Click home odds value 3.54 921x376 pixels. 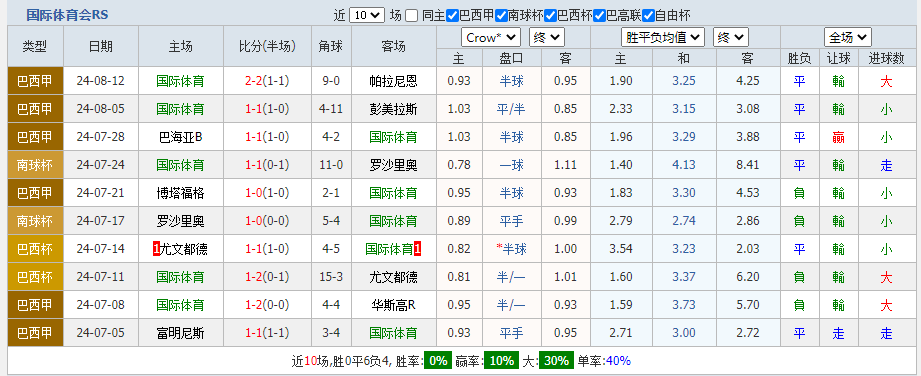[621, 249]
